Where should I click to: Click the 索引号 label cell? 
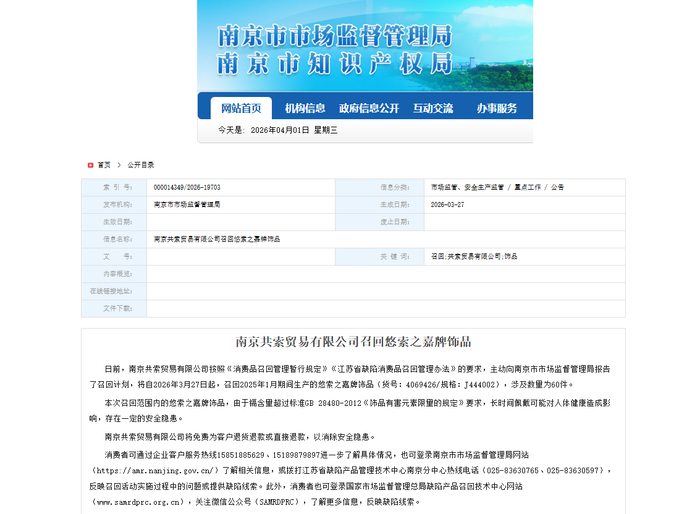(x=114, y=188)
